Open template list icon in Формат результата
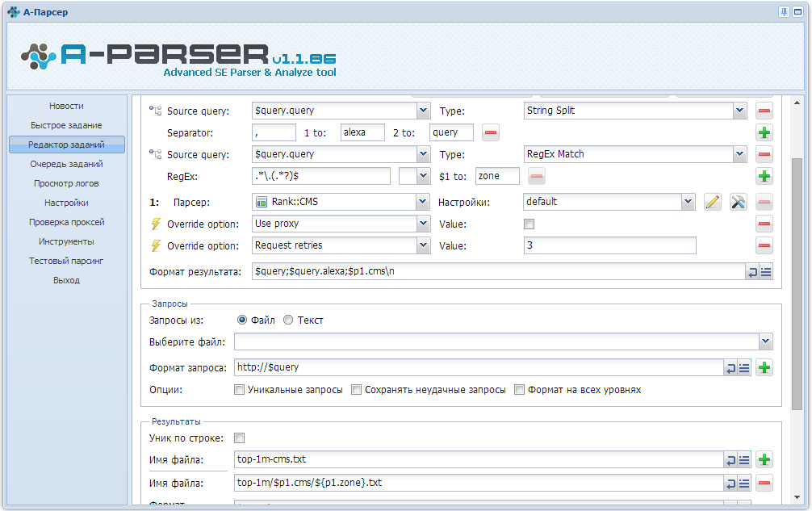 [766, 272]
